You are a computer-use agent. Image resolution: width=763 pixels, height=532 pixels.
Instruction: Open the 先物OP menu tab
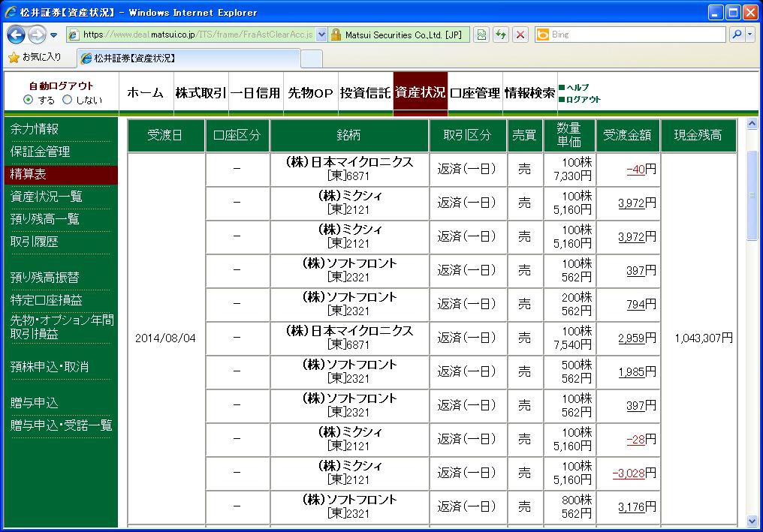point(310,92)
